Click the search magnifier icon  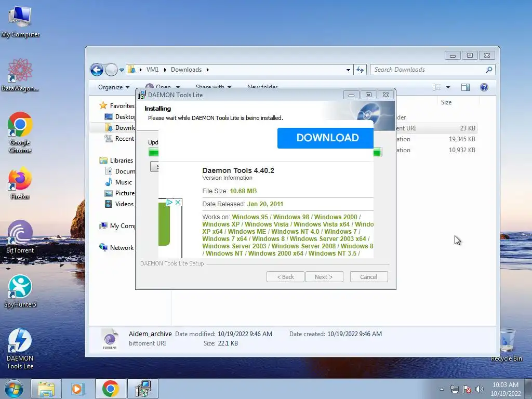(x=489, y=70)
